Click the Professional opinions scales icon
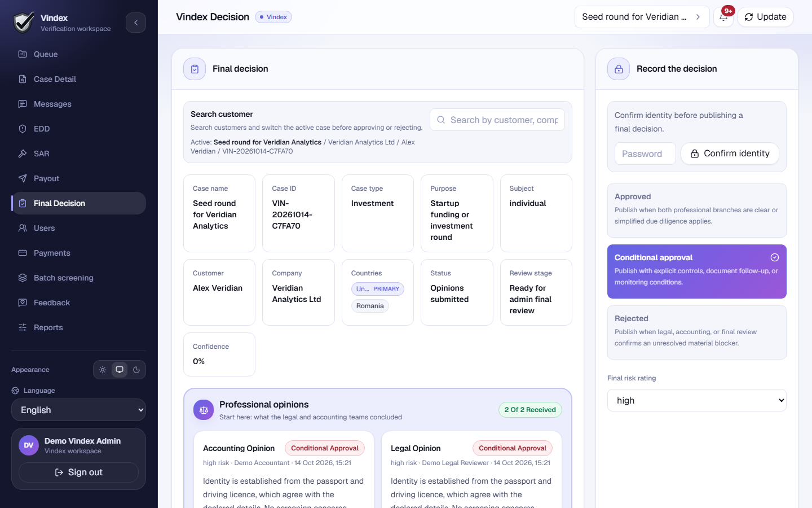812x508 pixels. click(204, 410)
